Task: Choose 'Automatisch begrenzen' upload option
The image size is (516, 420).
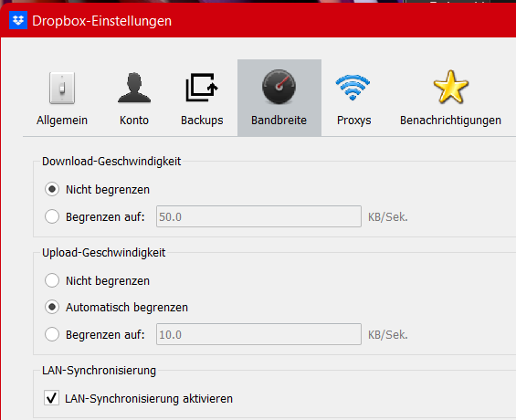Action: click(52, 307)
